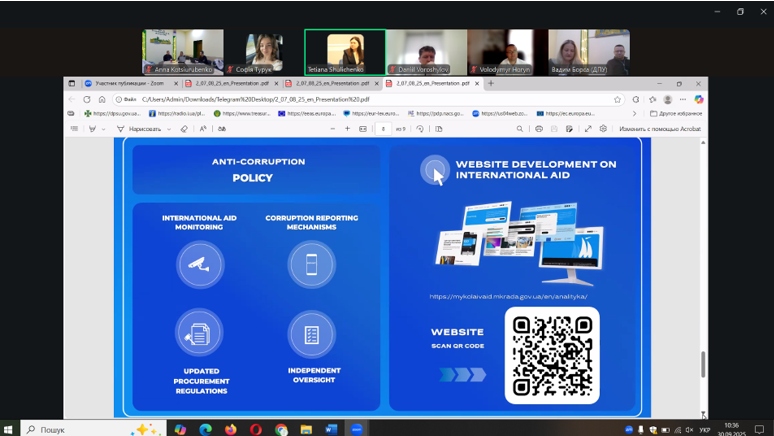Viewport: 774px width, 436px height.
Task: Expand the highlight tool dropdown arrow
Action: (x=104, y=129)
